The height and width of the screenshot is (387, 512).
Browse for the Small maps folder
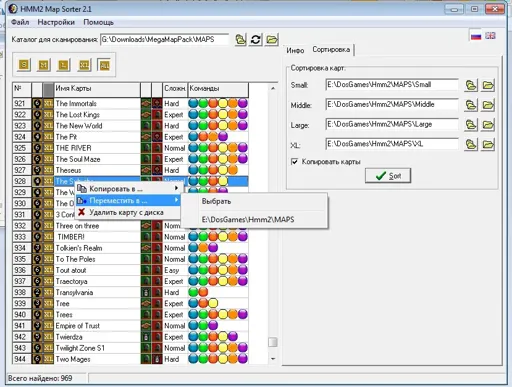[x=471, y=85]
